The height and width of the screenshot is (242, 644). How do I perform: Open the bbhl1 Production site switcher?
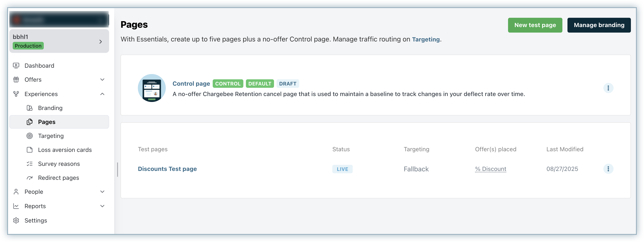pyautogui.click(x=59, y=41)
